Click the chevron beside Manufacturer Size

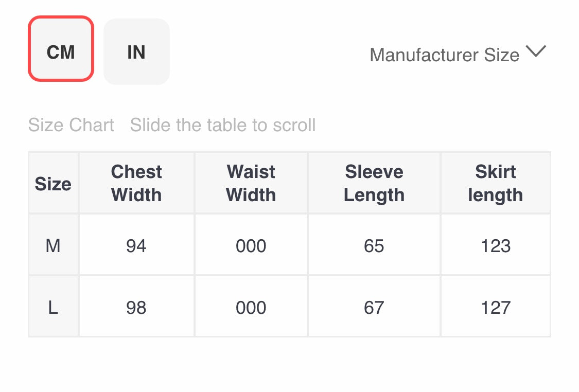point(536,52)
